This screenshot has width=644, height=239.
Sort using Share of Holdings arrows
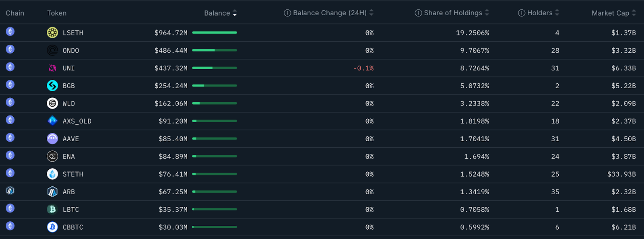coord(487,13)
